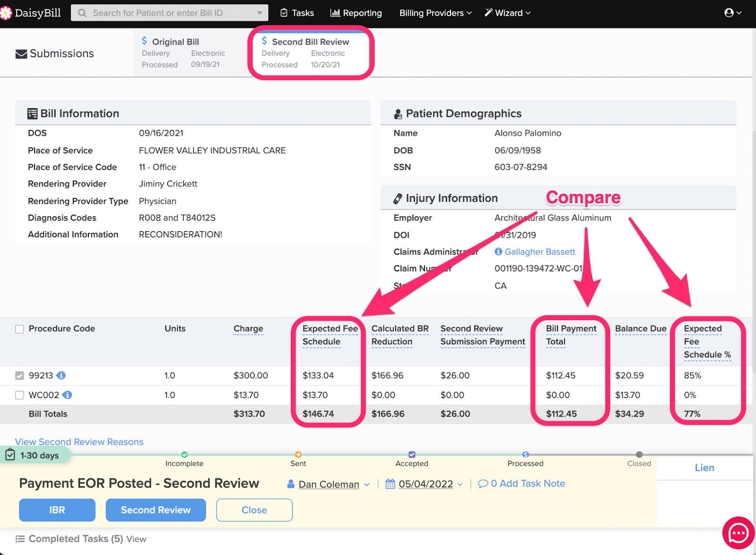Open the Tasks menu item
Screen dimensions: 756x555
[x=297, y=13]
